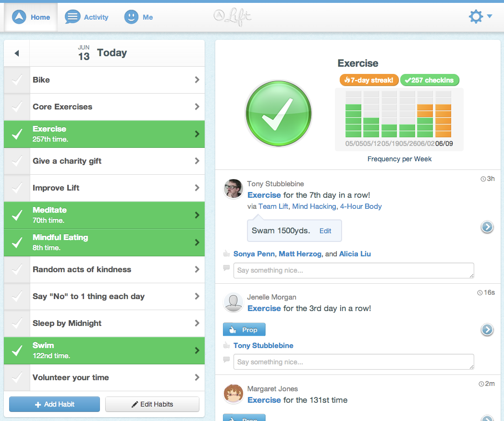Expand the Sleep by Midnight chevron

pyautogui.click(x=197, y=323)
